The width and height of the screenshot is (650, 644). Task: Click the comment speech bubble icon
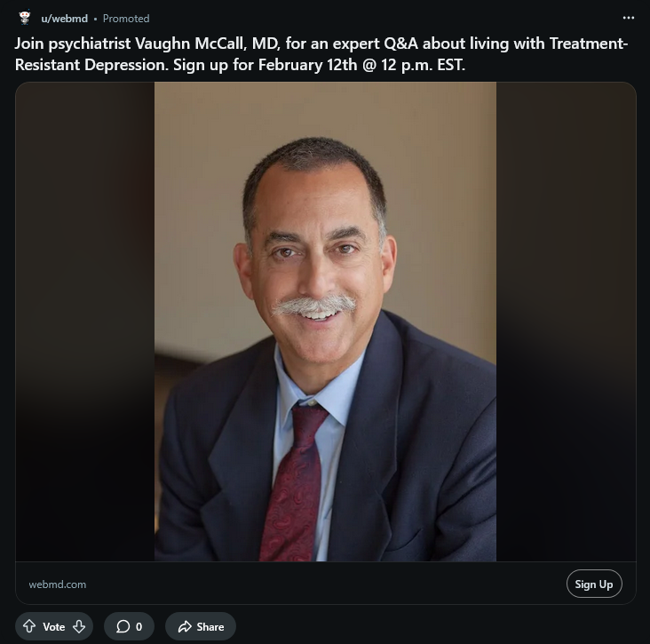(122, 626)
